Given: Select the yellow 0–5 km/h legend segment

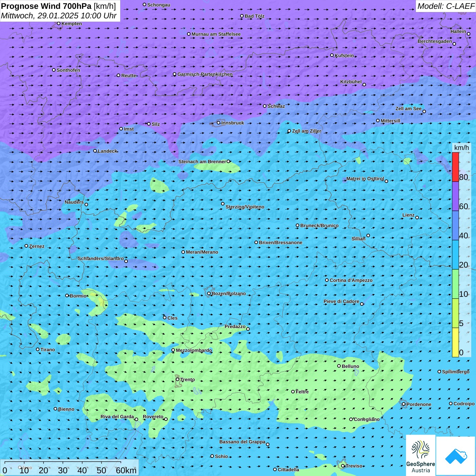Looking at the screenshot, I should coord(455,342).
